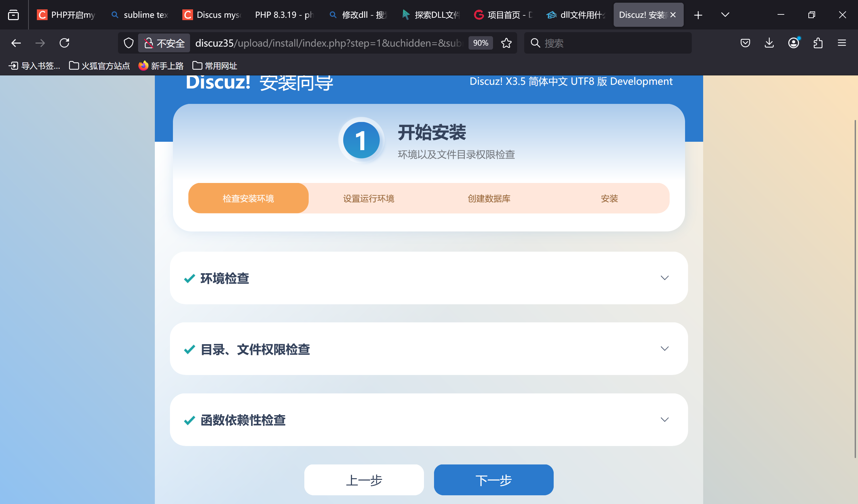Click the 导入书签 bookmark item
Screen dimensions: 858x504
point(35,65)
